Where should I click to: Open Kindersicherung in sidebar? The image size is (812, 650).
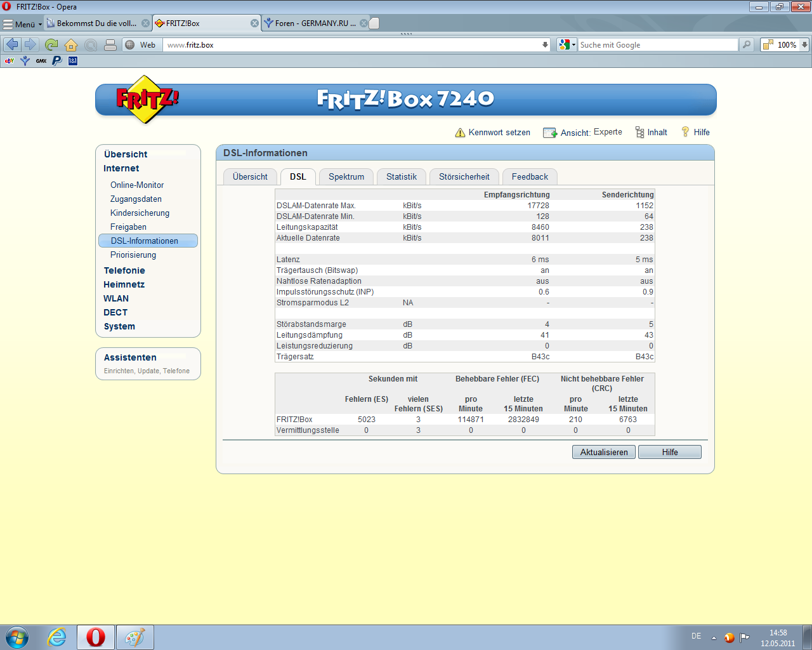[x=140, y=213]
